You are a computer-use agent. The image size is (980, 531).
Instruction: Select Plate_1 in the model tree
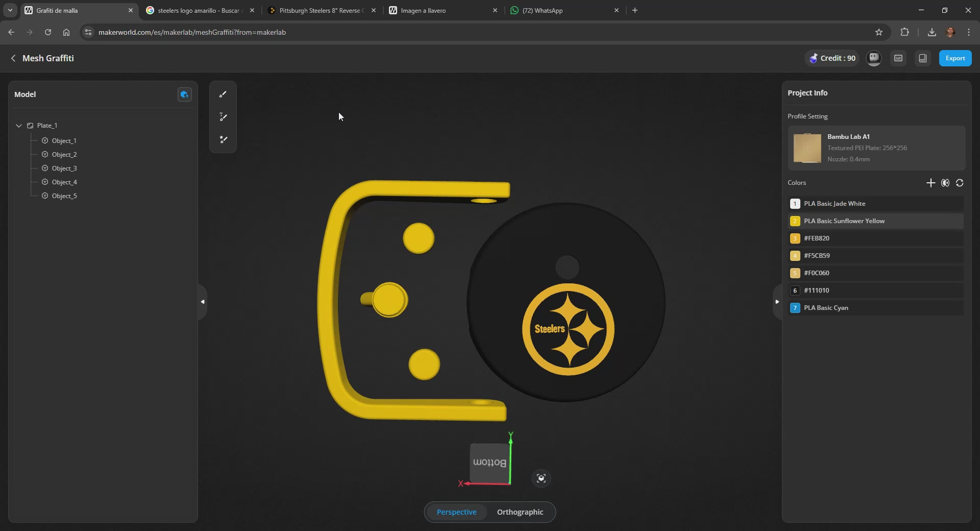[x=47, y=126]
